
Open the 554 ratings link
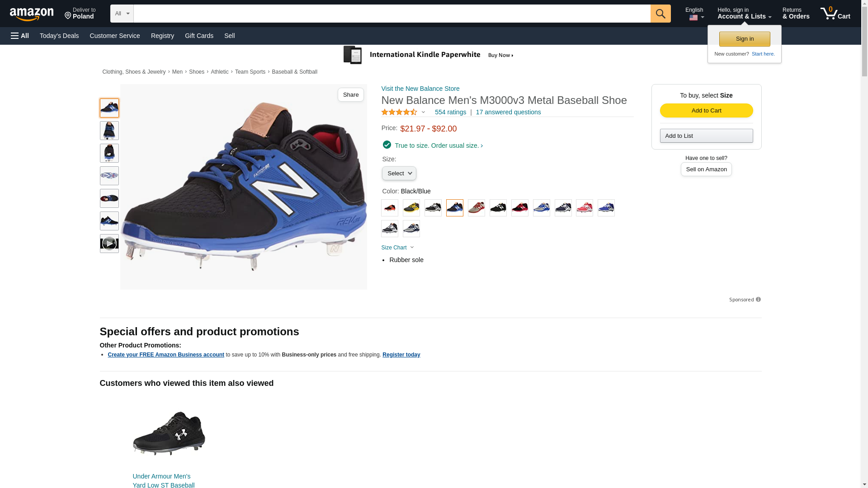tap(450, 112)
